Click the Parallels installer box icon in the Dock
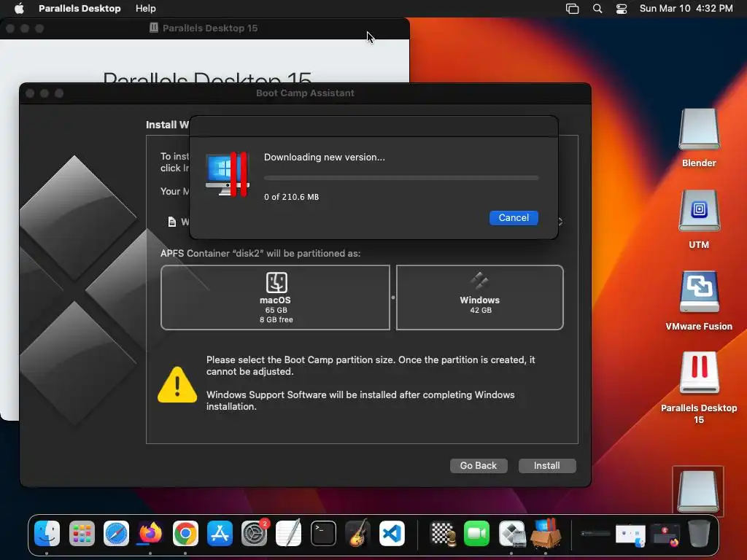The height and width of the screenshot is (560, 747). click(x=546, y=533)
